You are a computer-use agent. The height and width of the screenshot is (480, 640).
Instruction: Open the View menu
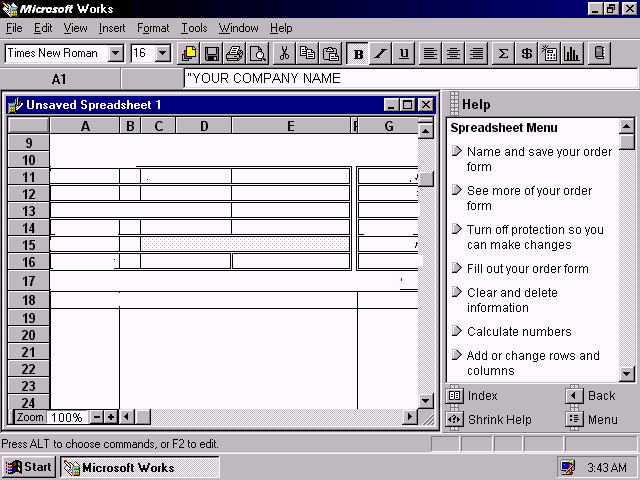[76, 28]
